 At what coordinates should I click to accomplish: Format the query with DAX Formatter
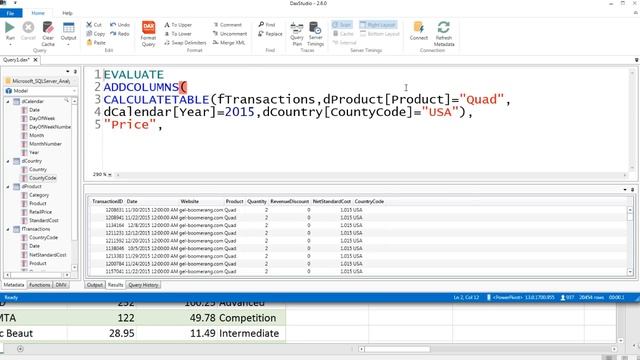[x=148, y=33]
